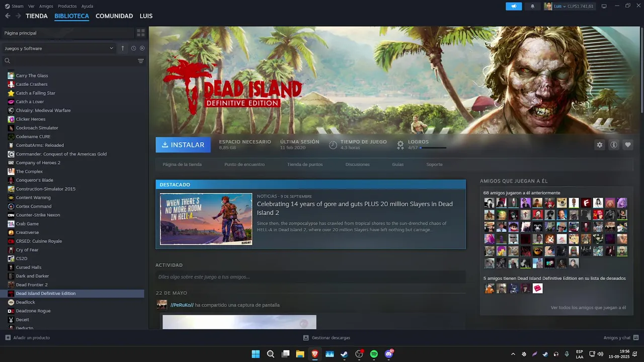Switch library to grid collections view icon
Screen dimensions: 644x362
(x=141, y=33)
